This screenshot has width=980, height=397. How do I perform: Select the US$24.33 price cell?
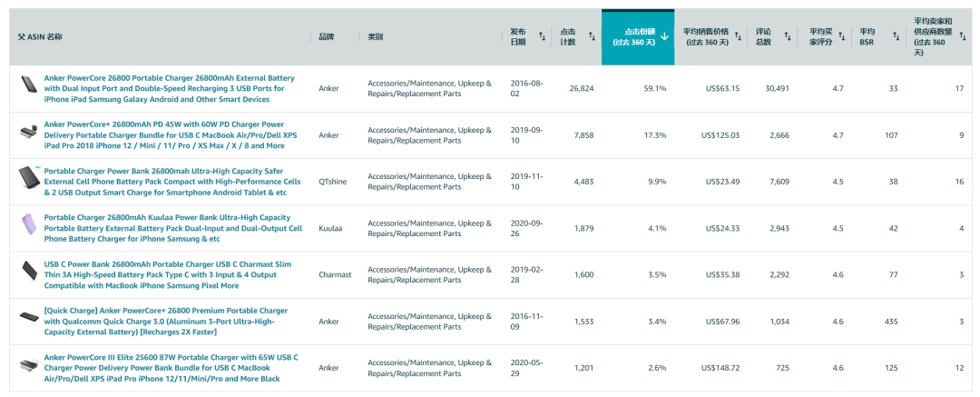[722, 229]
